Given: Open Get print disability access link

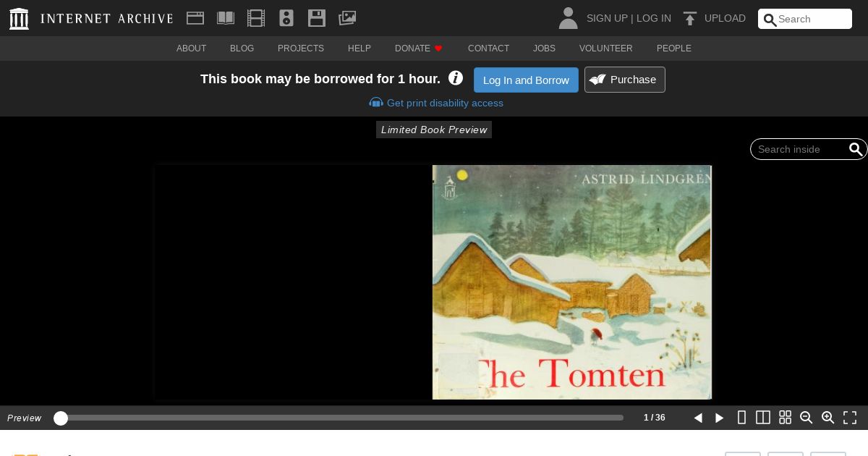Looking at the screenshot, I should (x=445, y=103).
